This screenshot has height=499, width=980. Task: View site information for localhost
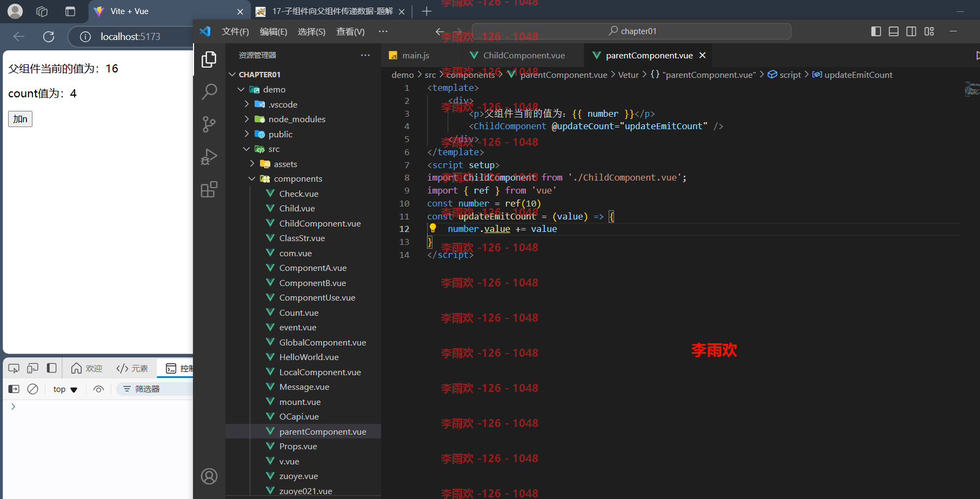coord(85,36)
